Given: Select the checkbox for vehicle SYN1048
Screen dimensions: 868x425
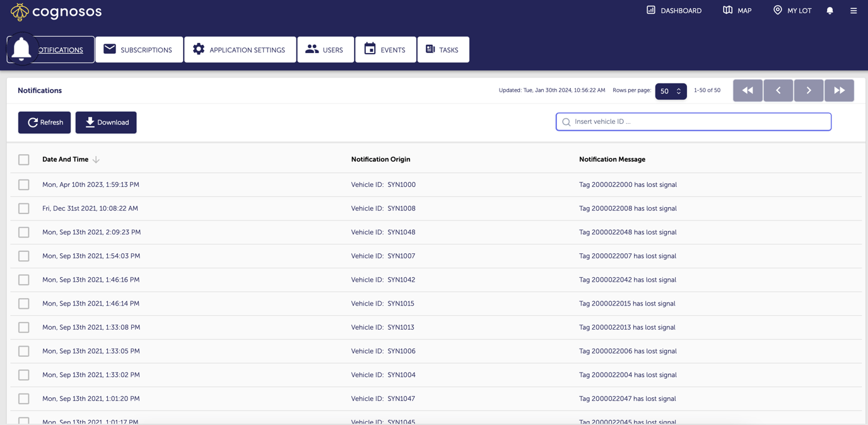Looking at the screenshot, I should pos(23,232).
